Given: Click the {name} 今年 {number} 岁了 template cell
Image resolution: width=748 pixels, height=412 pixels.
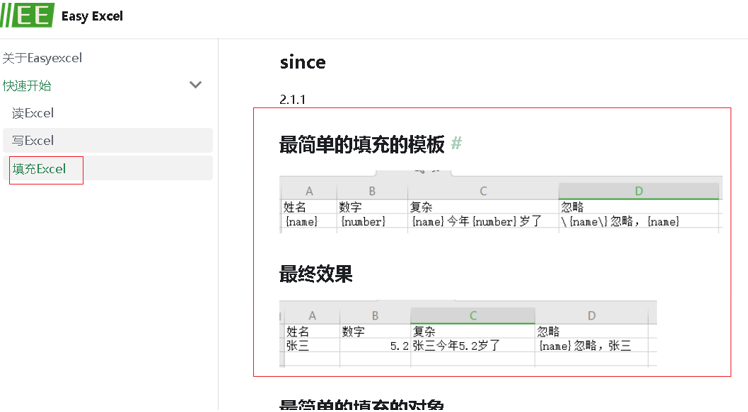Looking at the screenshot, I should 483,222.
